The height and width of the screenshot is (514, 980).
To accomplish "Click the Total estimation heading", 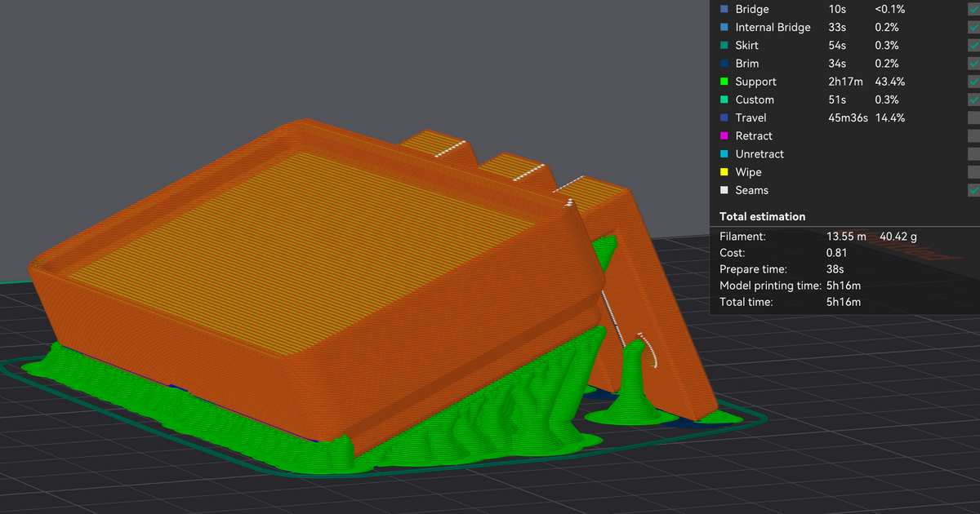I will [x=762, y=216].
